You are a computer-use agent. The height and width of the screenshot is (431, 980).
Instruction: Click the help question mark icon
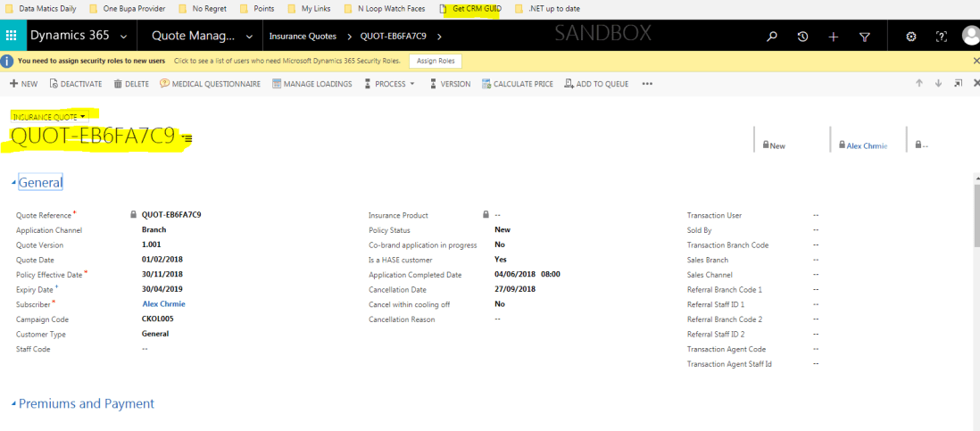click(x=941, y=37)
